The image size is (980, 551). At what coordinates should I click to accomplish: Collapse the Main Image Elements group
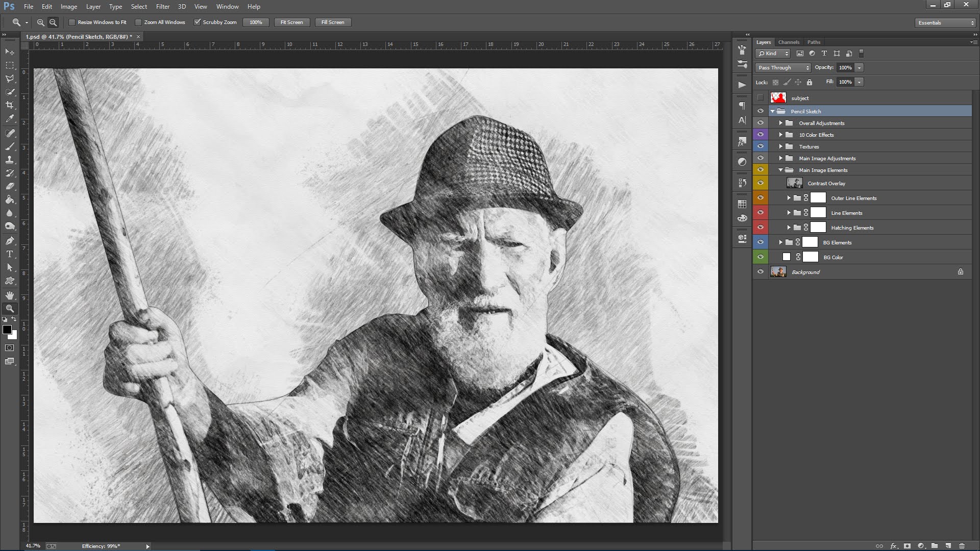coord(780,170)
